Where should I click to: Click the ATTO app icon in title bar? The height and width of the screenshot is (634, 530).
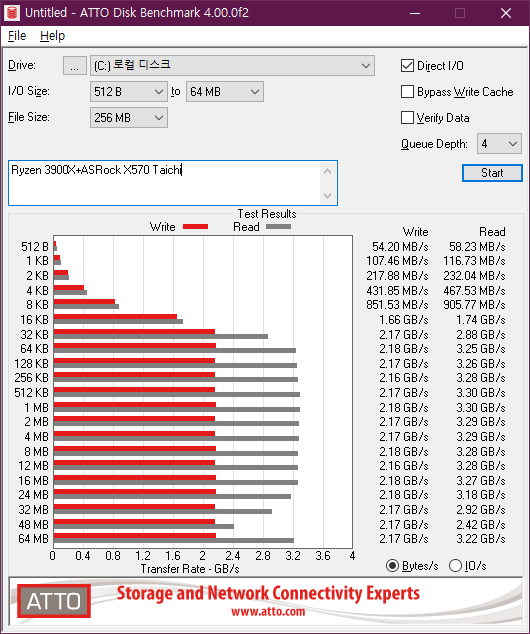pyautogui.click(x=11, y=13)
